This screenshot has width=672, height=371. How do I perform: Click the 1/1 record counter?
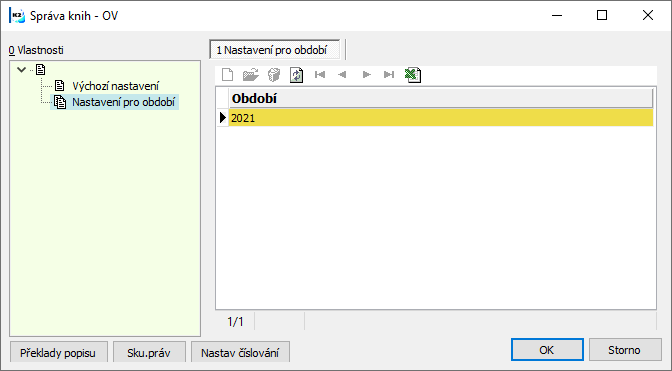pos(235,322)
